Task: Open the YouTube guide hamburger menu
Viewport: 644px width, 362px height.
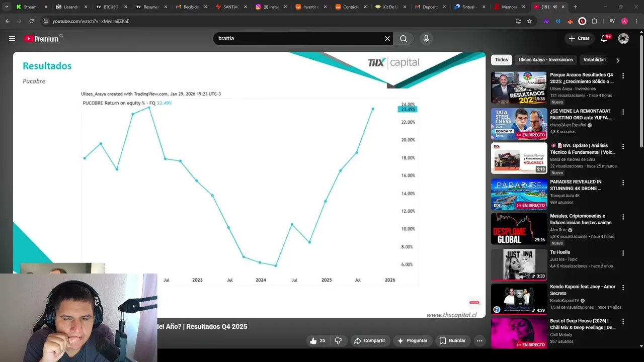Action: (12, 39)
